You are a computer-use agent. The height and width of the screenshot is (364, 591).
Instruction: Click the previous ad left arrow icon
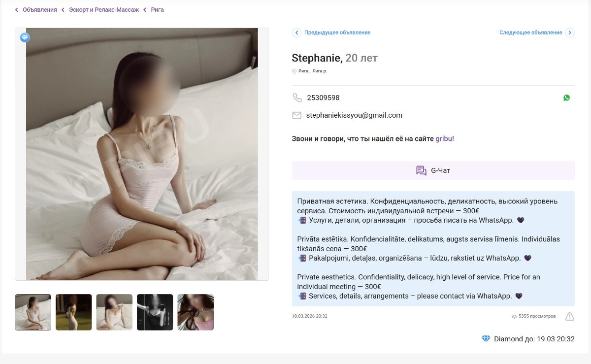coord(296,33)
